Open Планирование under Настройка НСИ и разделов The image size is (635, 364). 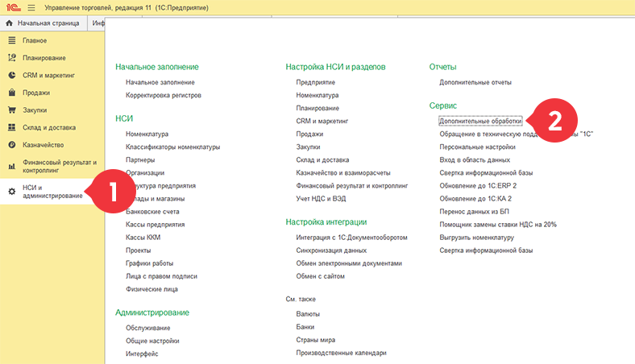[x=317, y=108]
